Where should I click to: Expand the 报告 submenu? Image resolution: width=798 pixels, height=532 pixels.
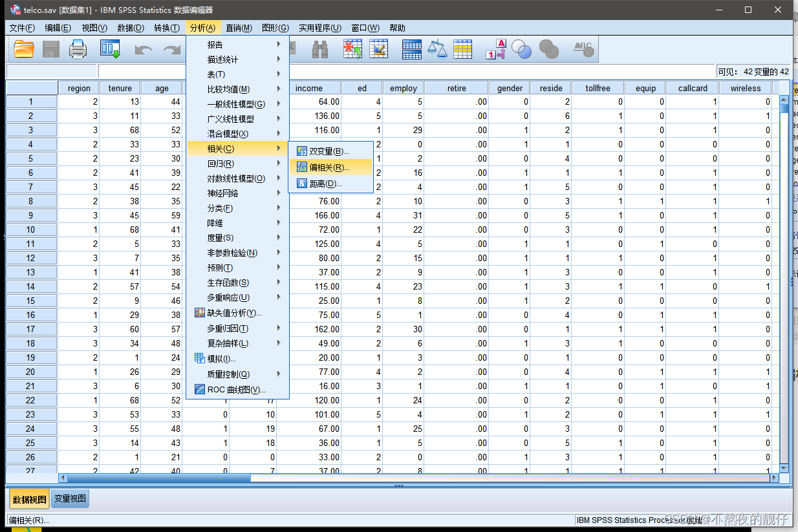237,45
